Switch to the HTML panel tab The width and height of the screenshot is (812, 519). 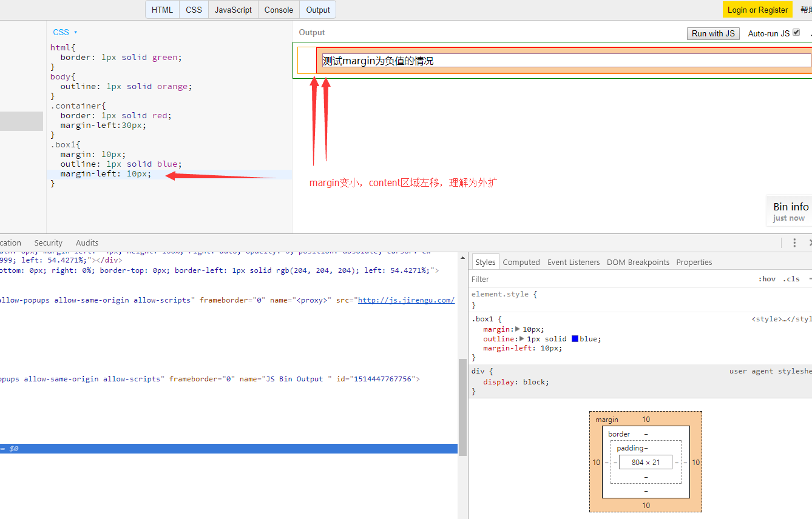click(162, 10)
